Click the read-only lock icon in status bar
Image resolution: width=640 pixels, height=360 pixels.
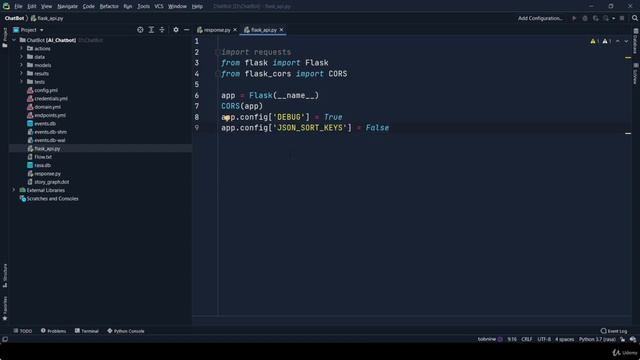click(x=622, y=339)
